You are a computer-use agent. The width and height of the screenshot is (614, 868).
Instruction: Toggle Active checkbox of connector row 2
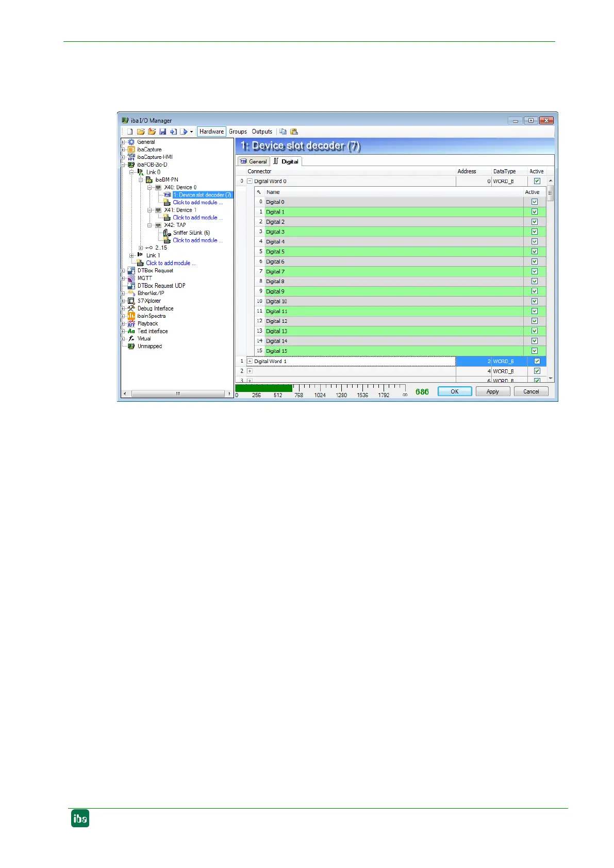pyautogui.click(x=537, y=371)
